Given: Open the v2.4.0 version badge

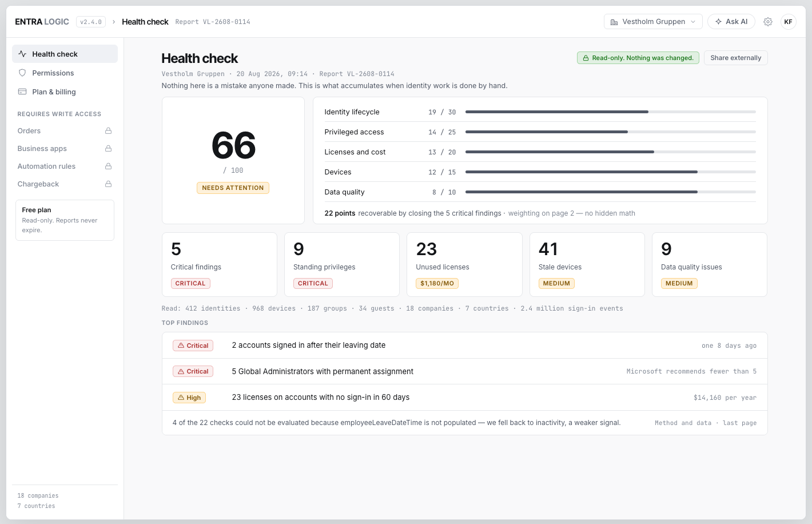Looking at the screenshot, I should (x=91, y=22).
